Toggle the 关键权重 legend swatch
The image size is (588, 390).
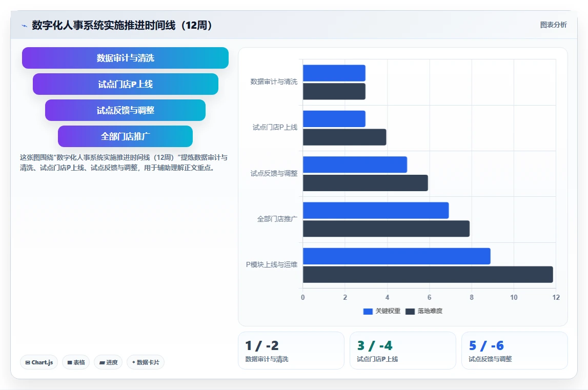click(368, 311)
